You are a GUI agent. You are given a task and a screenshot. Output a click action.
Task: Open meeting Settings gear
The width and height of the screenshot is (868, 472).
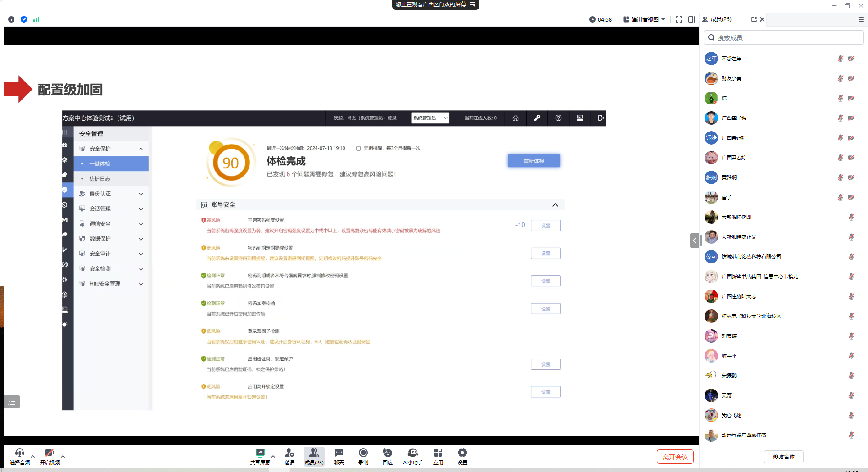[x=462, y=456]
